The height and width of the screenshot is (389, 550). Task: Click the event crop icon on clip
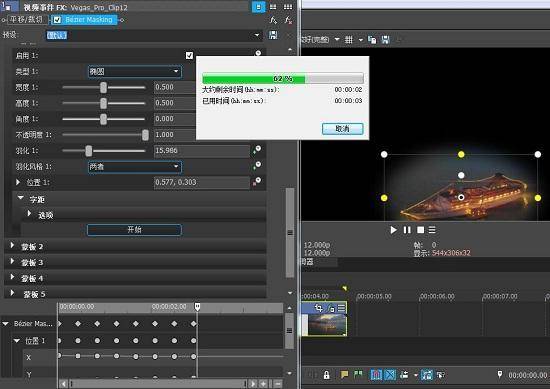318,308
